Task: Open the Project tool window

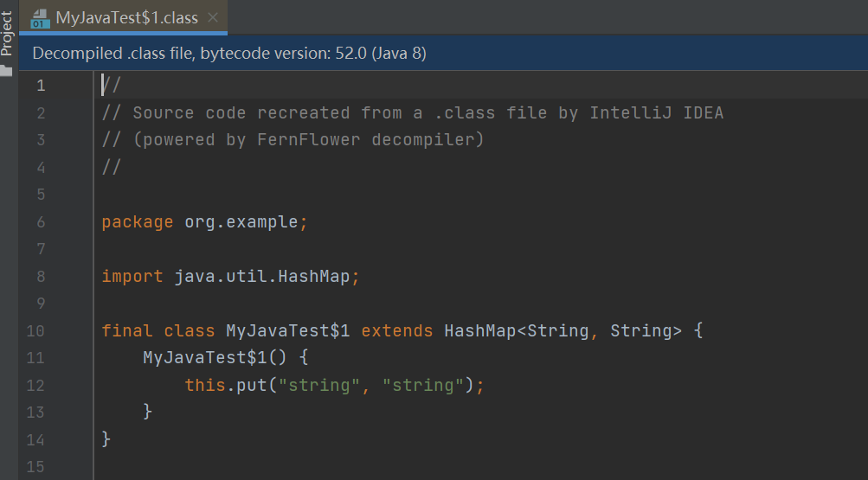Action: 7,33
